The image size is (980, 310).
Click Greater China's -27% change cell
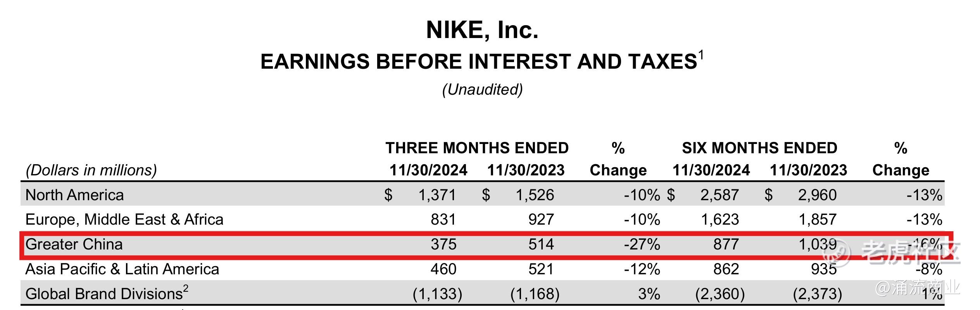642,244
